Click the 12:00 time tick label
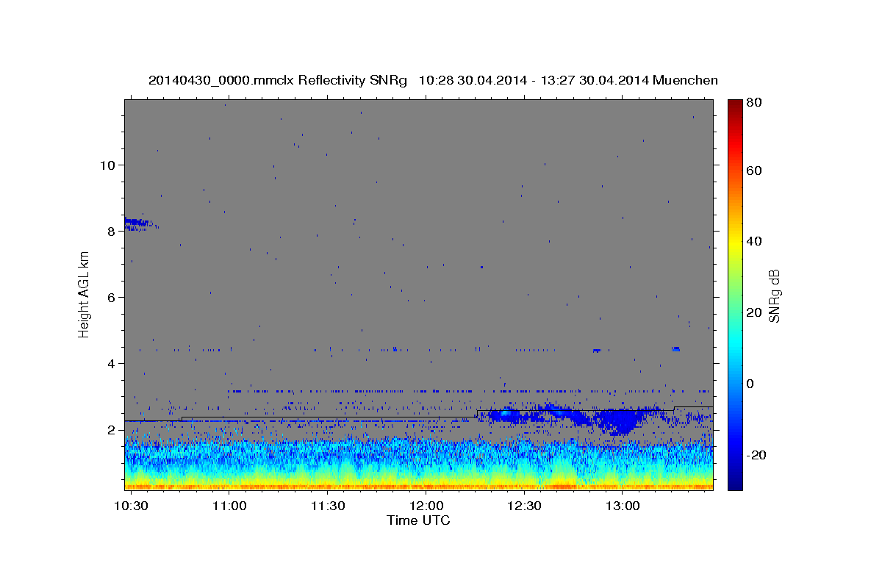 pyautogui.click(x=426, y=506)
